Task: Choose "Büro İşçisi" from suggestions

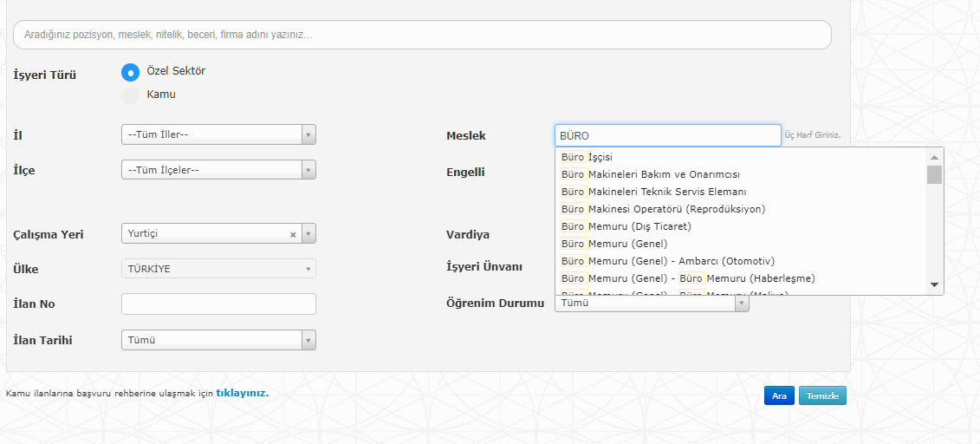Action: click(x=587, y=157)
